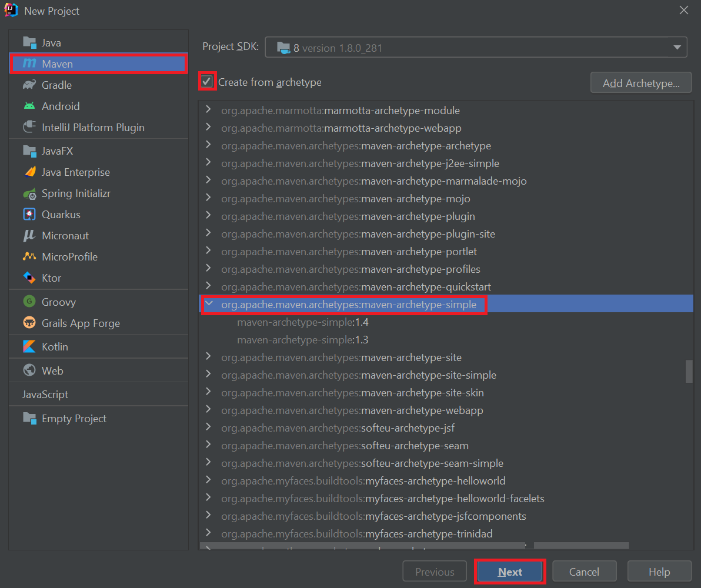Click the Java Enterprise icon
Screen dimensions: 701x588
(x=29, y=172)
